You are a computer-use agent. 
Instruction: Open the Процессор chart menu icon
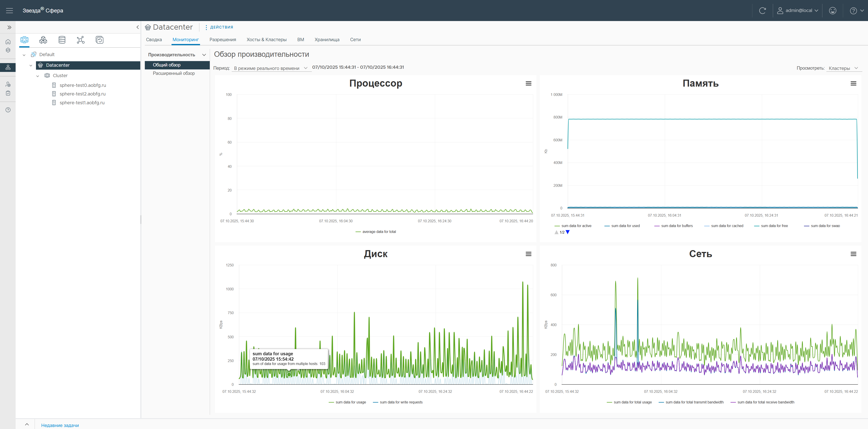528,83
